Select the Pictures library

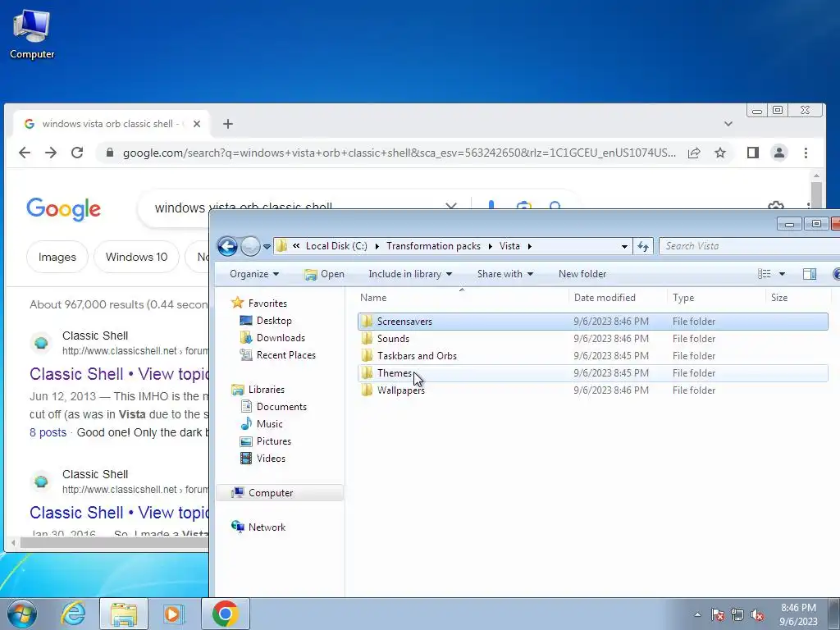coord(266,441)
